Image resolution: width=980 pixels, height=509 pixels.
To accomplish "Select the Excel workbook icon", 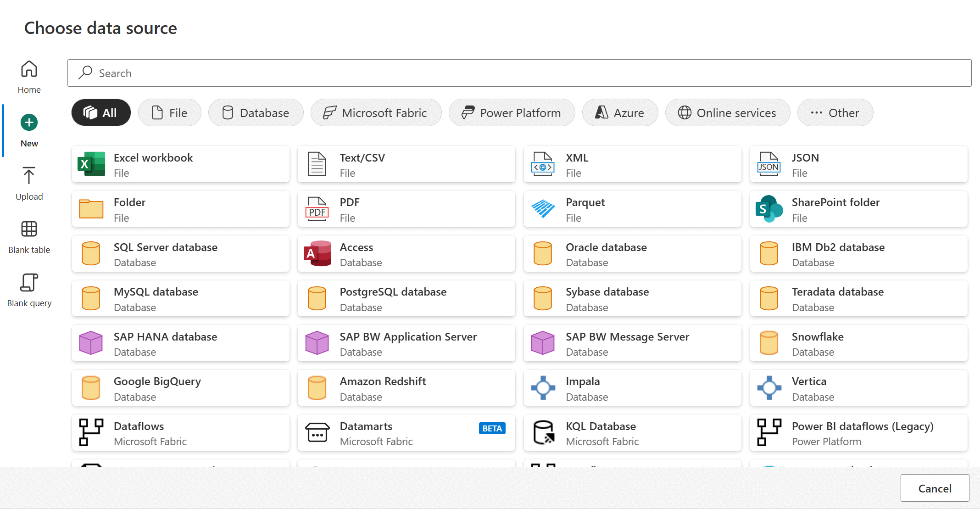I will [x=91, y=164].
